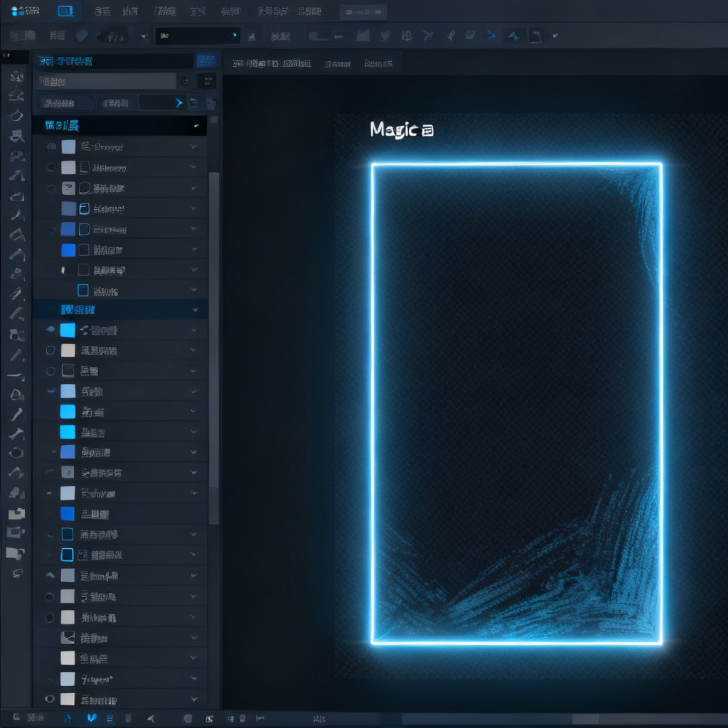This screenshot has width=728, height=728.
Task: Select the light-blue swatch on the top-most layer row
Action: point(68,146)
